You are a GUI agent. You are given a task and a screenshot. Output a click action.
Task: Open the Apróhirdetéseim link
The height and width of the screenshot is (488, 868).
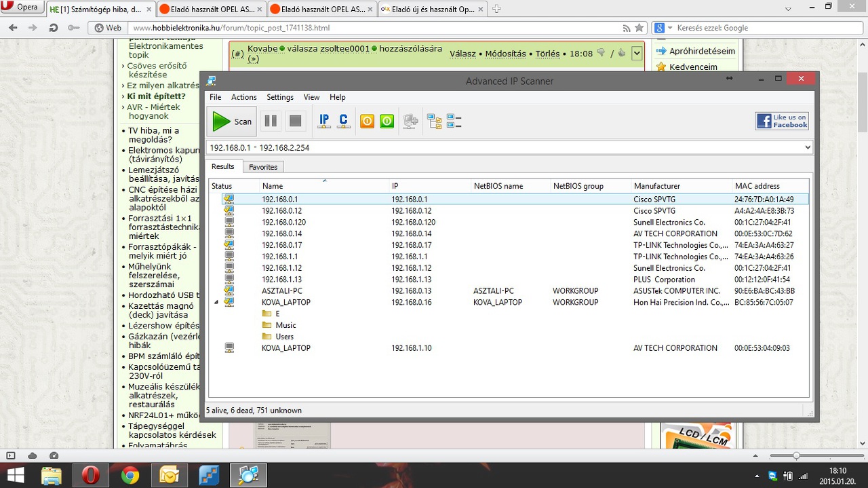coord(702,51)
